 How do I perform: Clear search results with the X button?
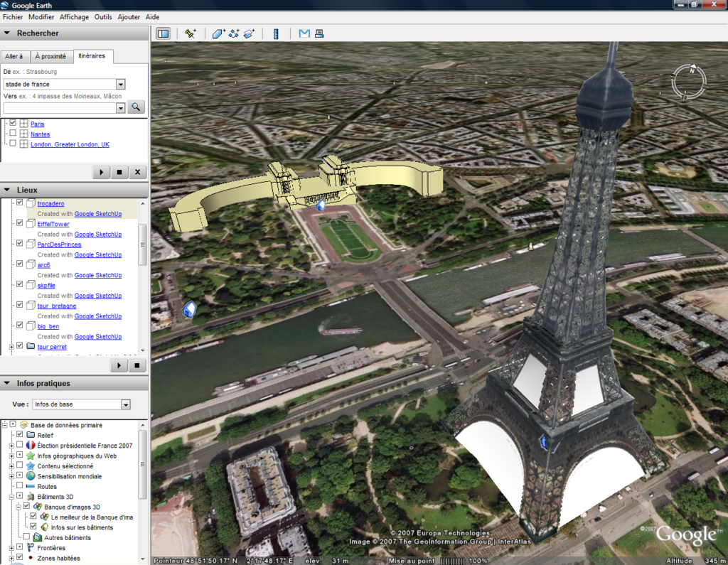click(x=137, y=172)
